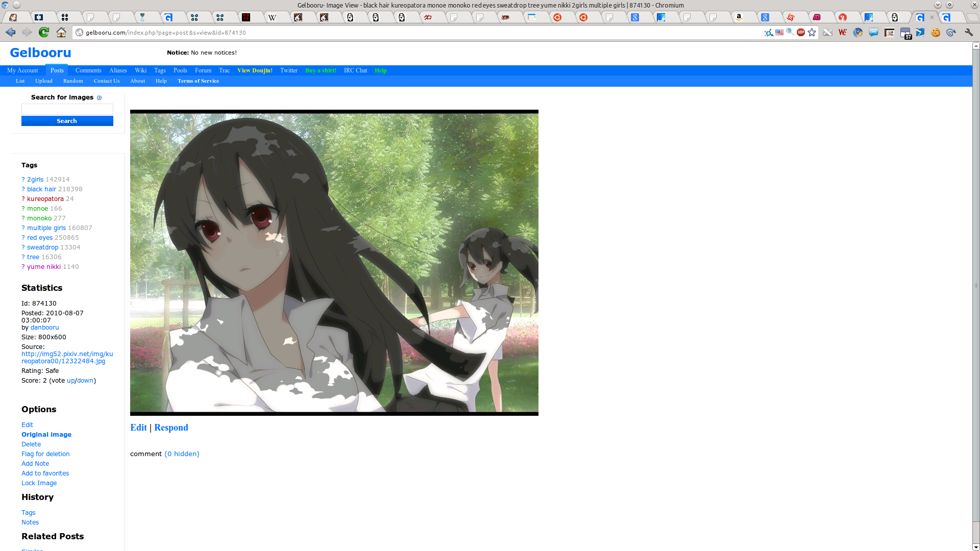Screen dimensions: 980x551
Task: Open Terms of Service link
Action: click(198, 81)
